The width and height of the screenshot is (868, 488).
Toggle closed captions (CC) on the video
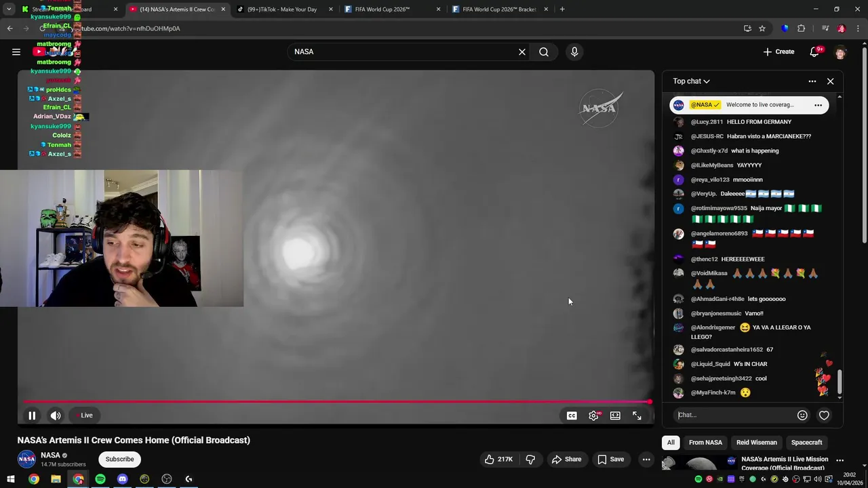(x=572, y=415)
